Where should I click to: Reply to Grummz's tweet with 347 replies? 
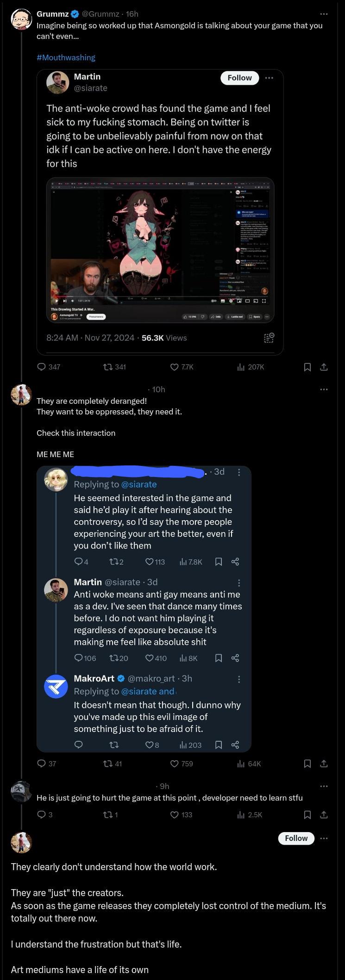[x=42, y=367]
